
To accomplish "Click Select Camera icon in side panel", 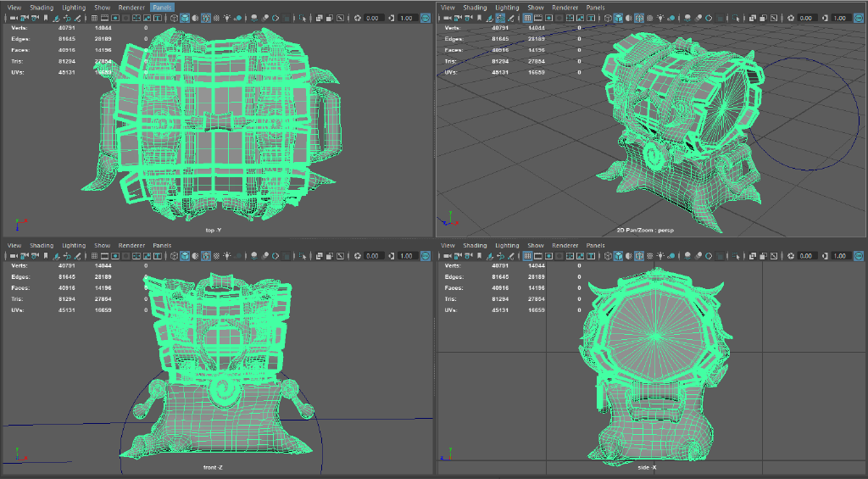I will click(x=446, y=256).
